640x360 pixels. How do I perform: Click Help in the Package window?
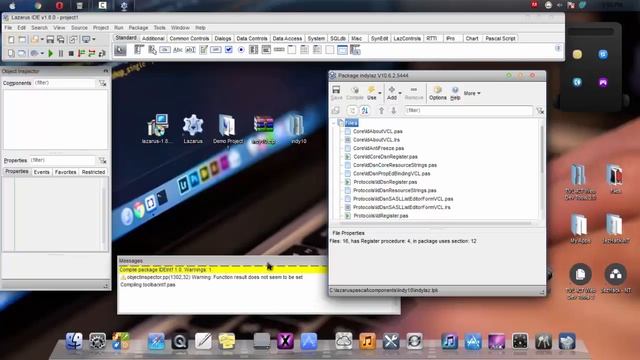pyautogui.click(x=455, y=93)
